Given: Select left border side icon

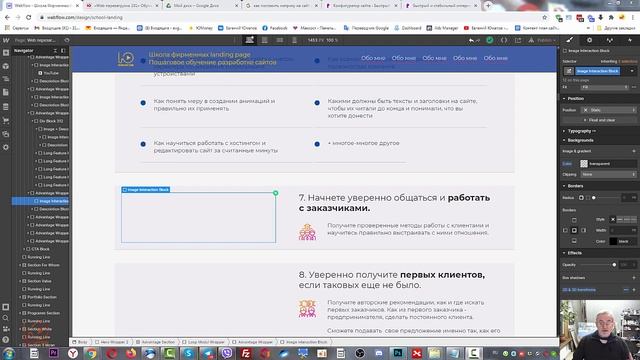Looking at the screenshot, I should click(x=565, y=230).
